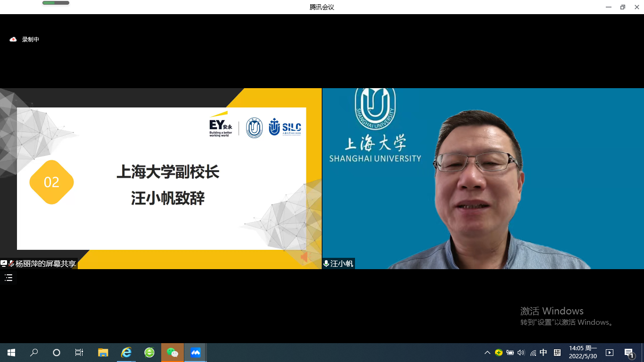This screenshot has height=362, width=644.
Task: Click the system volume speaker icon
Action: (x=521, y=353)
